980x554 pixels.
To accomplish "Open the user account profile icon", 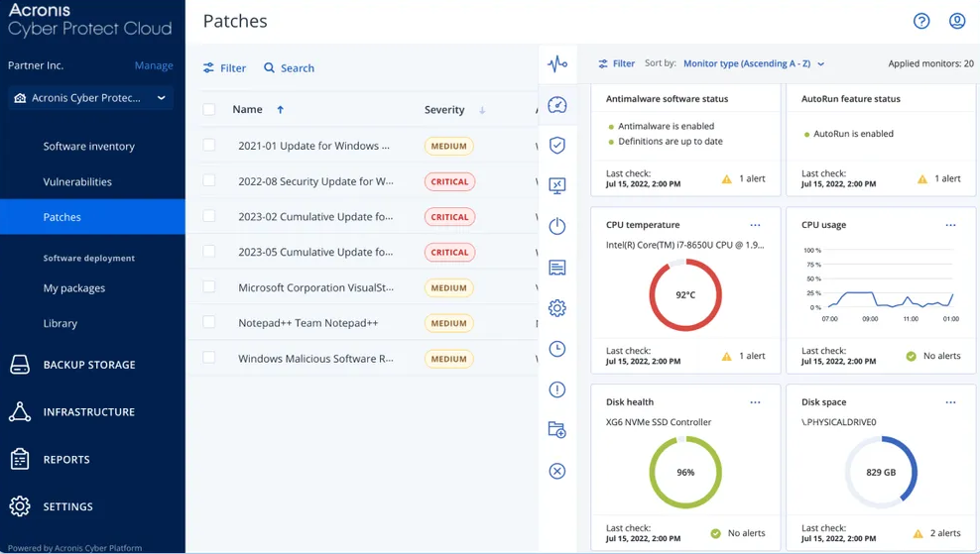I will point(957,21).
